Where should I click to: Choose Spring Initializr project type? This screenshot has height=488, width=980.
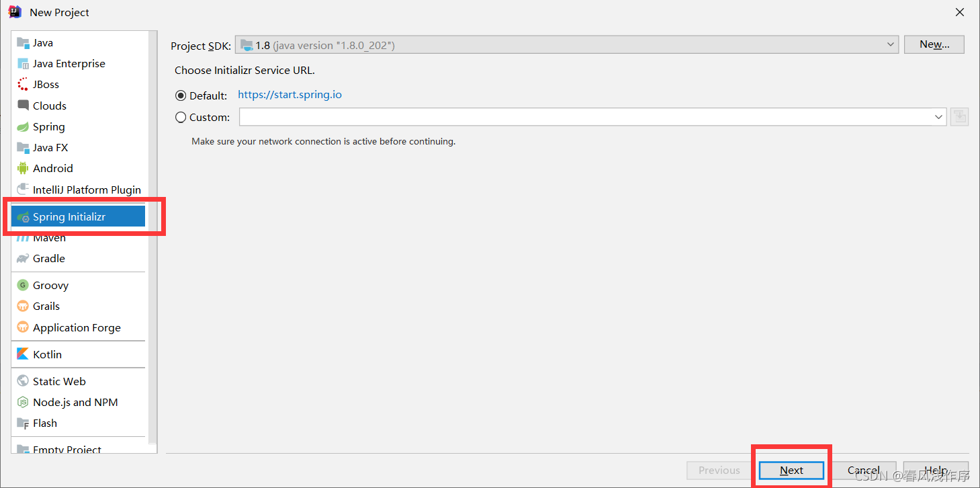[x=78, y=216]
